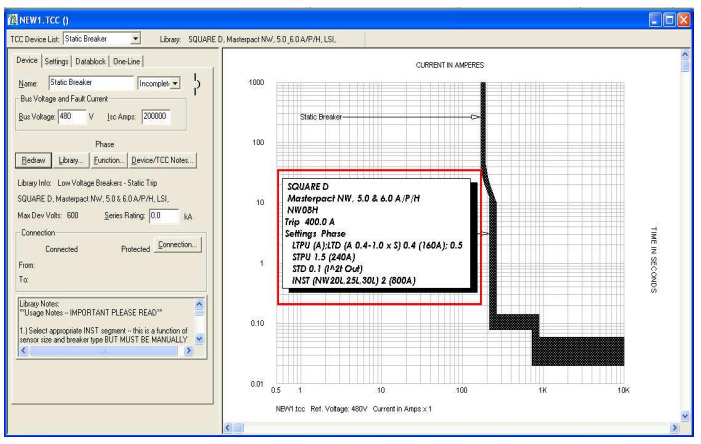The image size is (701, 444).
Task: Click chart vertical scrollbar thumb
Action: 685,66
